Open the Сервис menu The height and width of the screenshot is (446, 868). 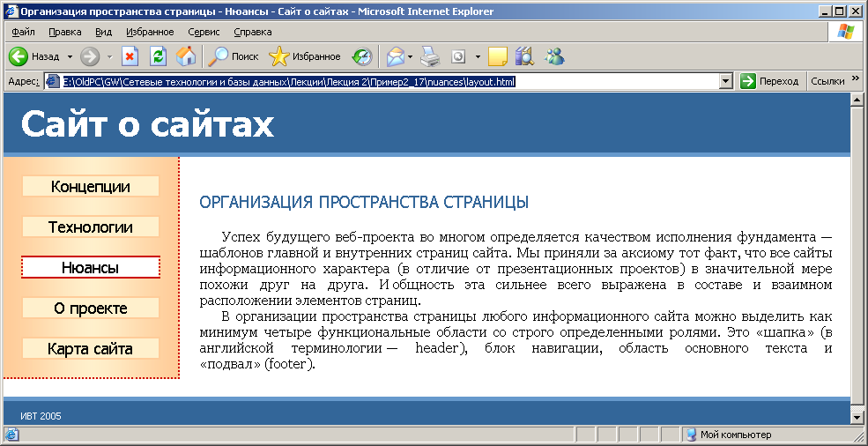coord(204,32)
